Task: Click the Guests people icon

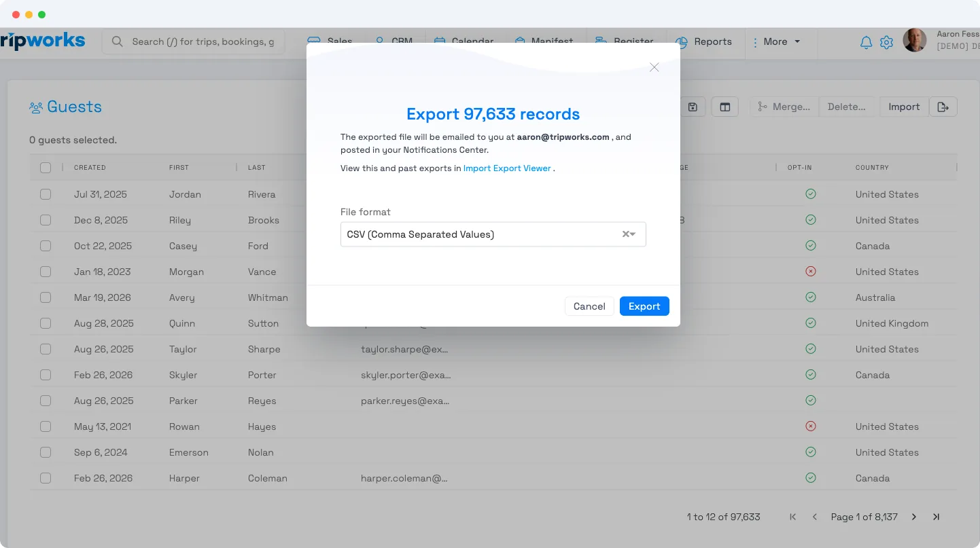Action: [x=36, y=107]
